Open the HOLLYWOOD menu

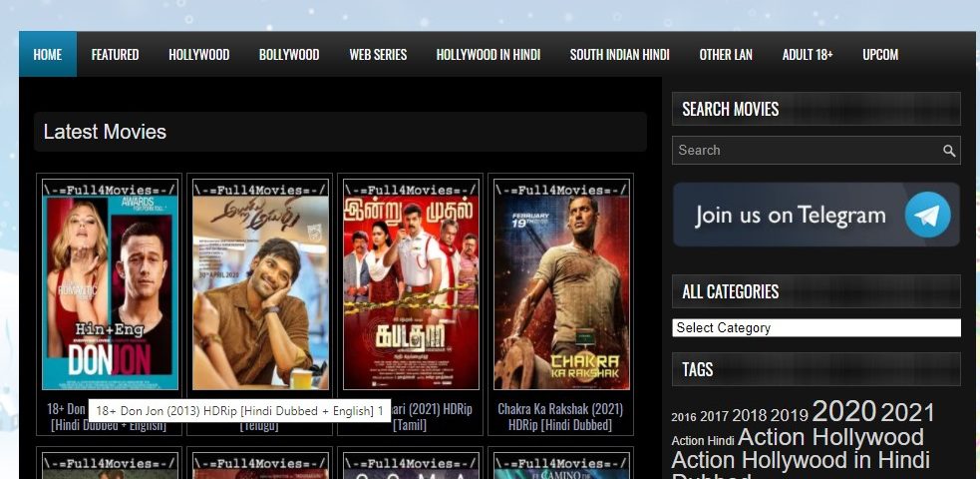click(x=198, y=55)
